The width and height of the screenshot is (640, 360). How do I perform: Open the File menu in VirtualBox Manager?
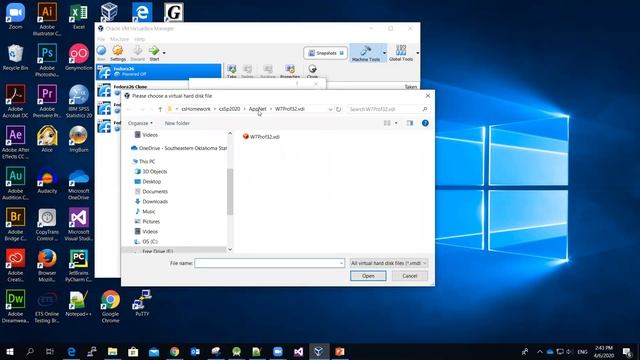[x=101, y=39]
